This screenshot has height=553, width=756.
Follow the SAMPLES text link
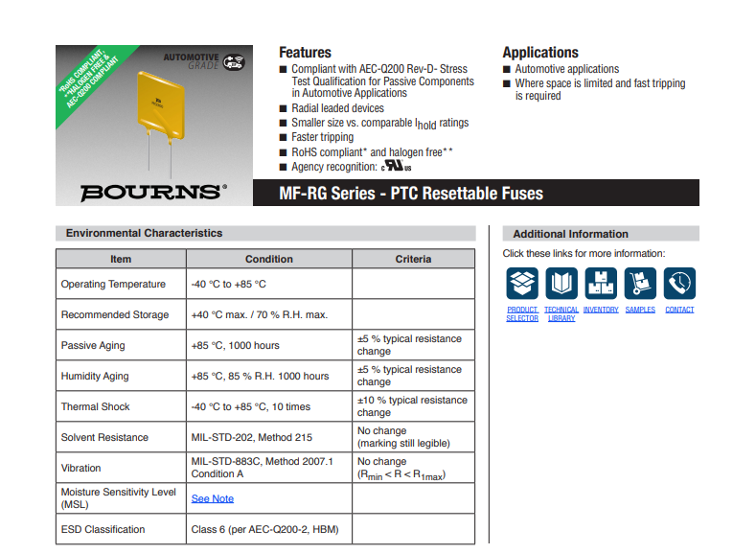(640, 310)
